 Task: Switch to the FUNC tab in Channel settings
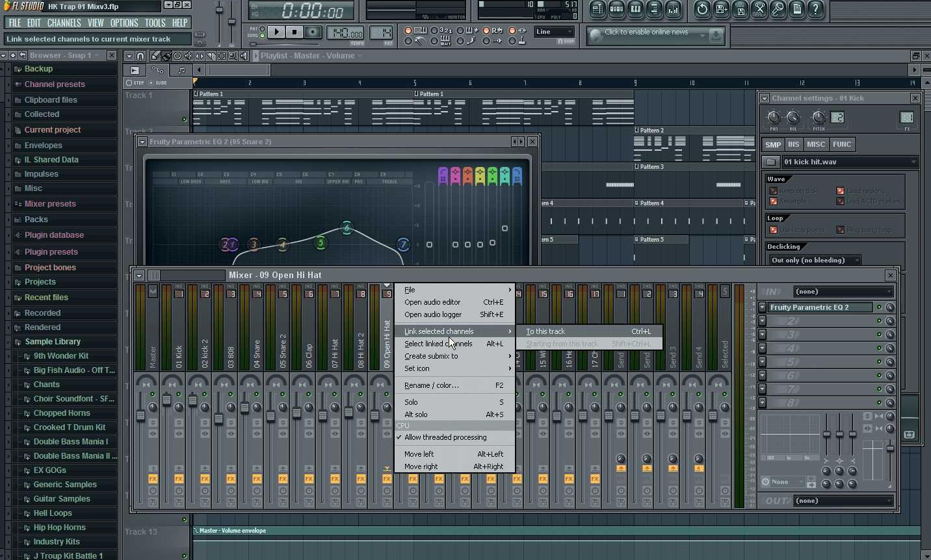coord(842,145)
